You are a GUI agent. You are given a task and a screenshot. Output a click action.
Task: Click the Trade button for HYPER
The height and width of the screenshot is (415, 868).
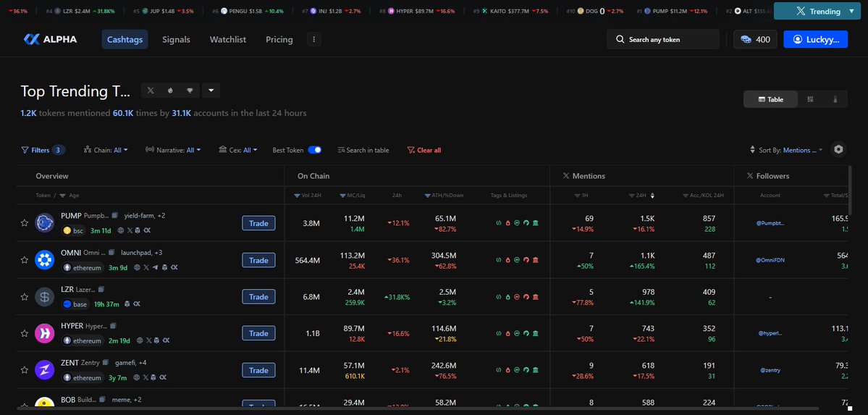pos(258,333)
